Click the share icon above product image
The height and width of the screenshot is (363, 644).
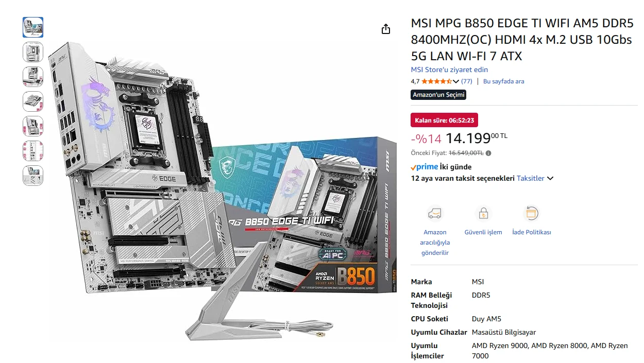tap(386, 29)
